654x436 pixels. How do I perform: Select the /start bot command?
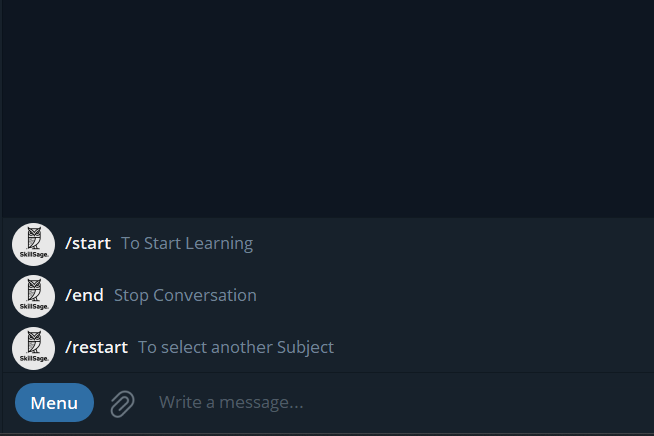tap(88, 244)
